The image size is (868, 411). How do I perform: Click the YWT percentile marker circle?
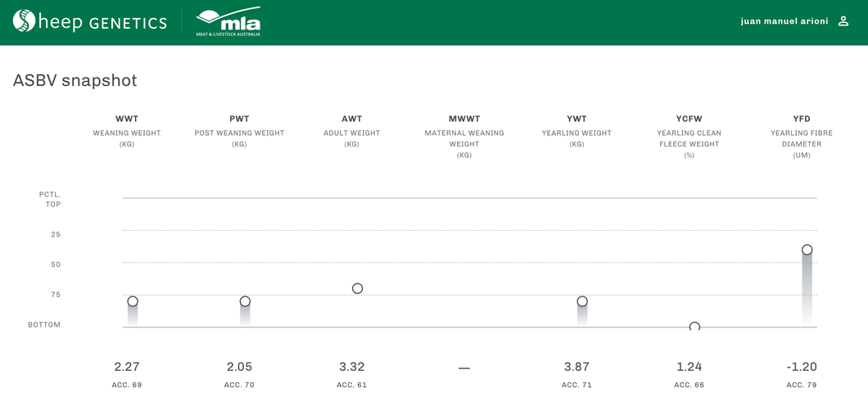tap(582, 301)
